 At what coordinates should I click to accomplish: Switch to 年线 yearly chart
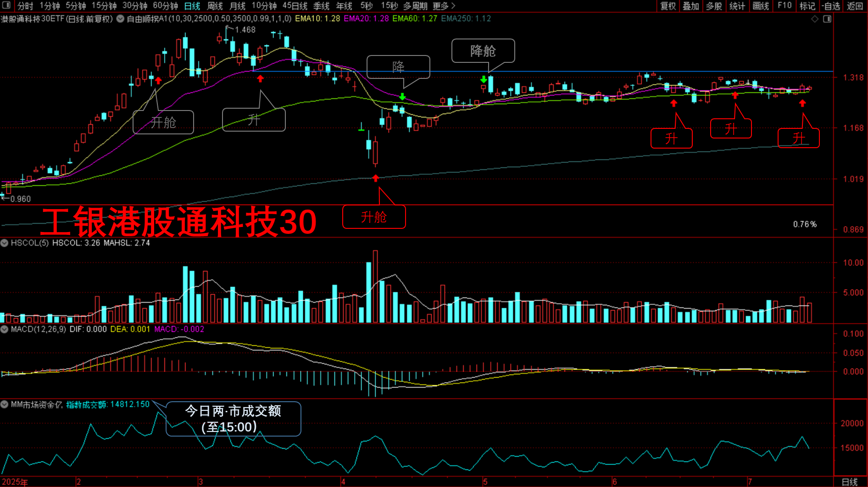[344, 6]
